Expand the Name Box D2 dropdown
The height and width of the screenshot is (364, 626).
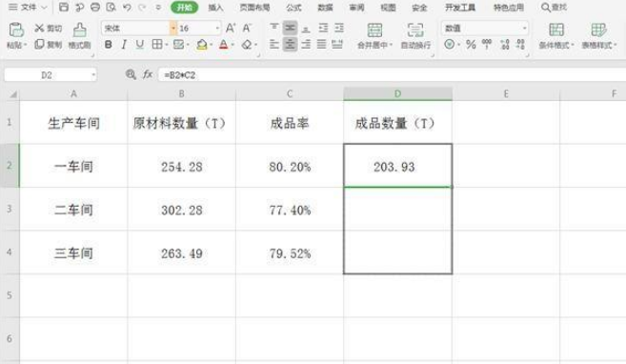[x=93, y=74]
